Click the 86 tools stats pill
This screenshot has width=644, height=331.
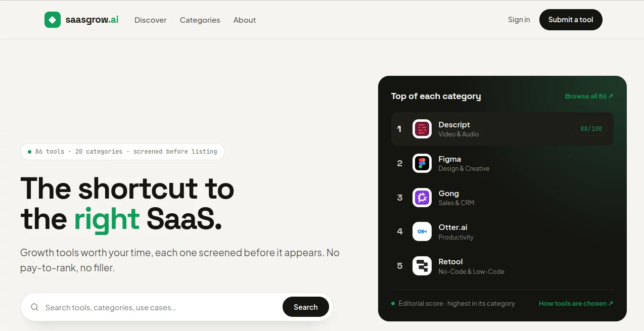[x=122, y=152]
